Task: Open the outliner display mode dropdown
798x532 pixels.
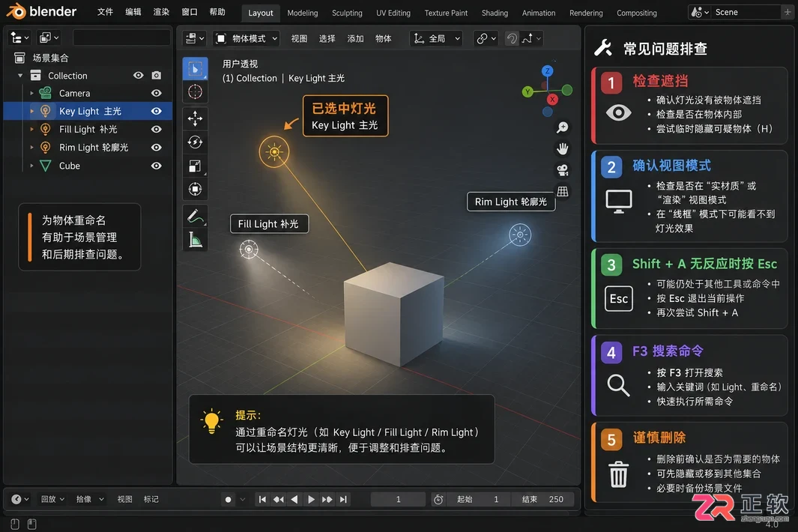Action: tap(49, 37)
